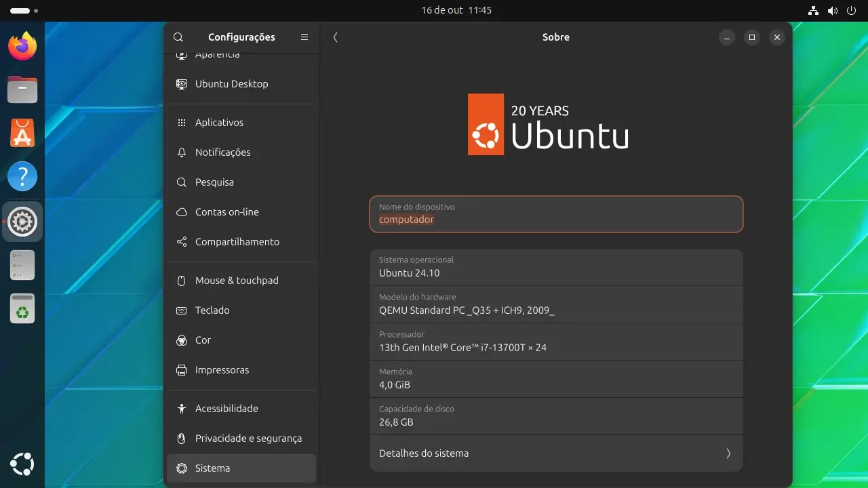Expand Detalhes do sistema chevron
868x488 pixels.
728,453
